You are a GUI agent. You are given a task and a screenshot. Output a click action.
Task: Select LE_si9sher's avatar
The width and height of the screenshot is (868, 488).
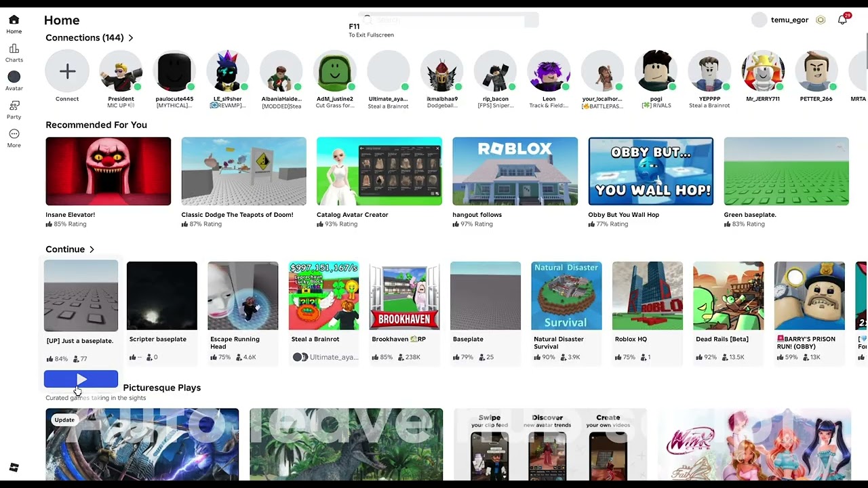228,71
